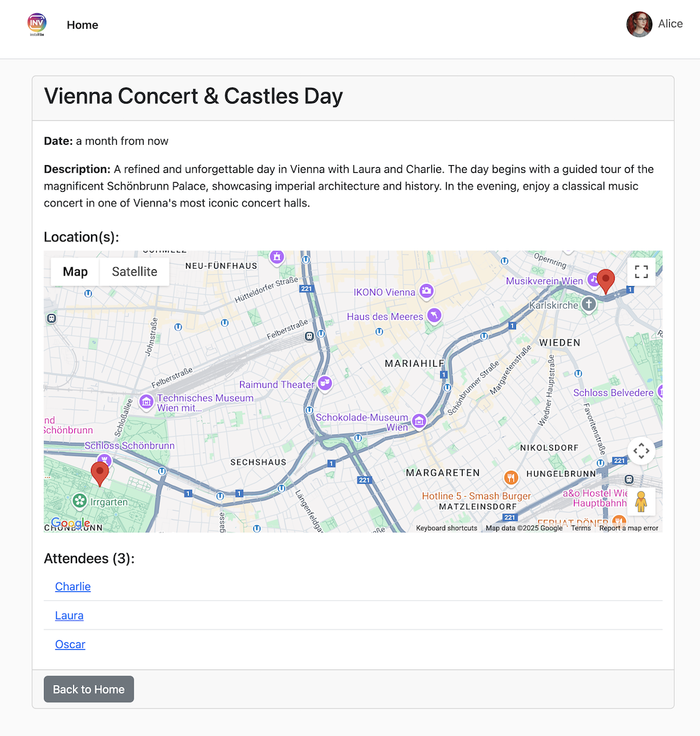Select the Map view type
Viewport: 700px width, 736px height.
tap(75, 271)
